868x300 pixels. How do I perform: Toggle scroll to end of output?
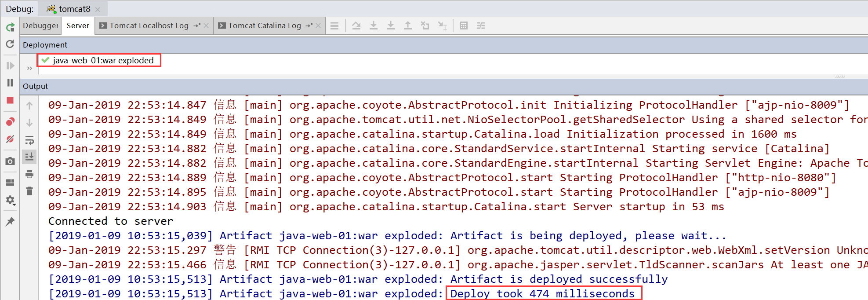tap(29, 157)
